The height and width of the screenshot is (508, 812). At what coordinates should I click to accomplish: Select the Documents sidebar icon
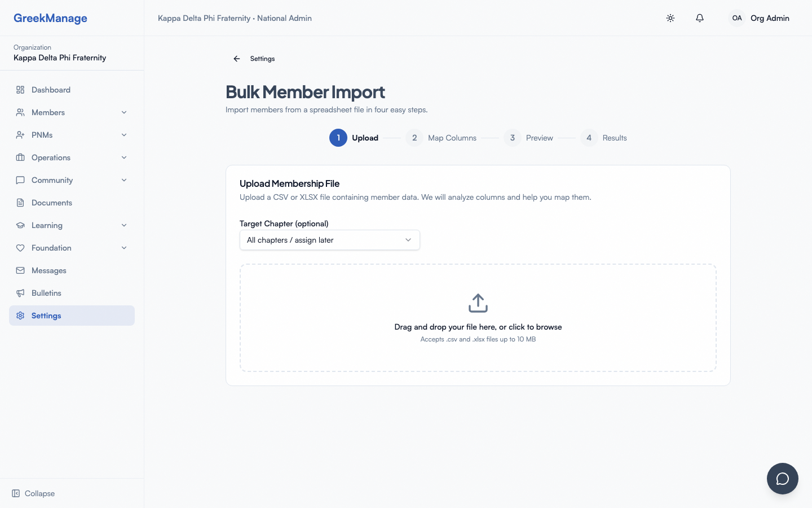pyautogui.click(x=20, y=203)
